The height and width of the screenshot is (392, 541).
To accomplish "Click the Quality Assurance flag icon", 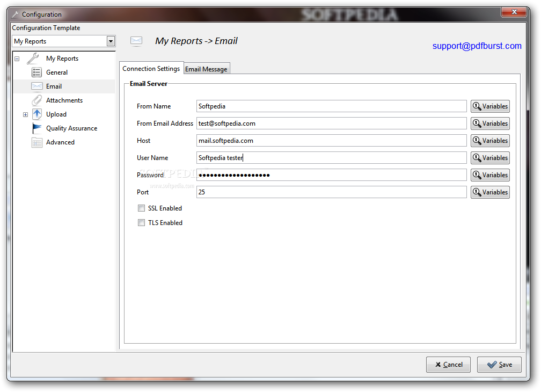I will tap(36, 128).
